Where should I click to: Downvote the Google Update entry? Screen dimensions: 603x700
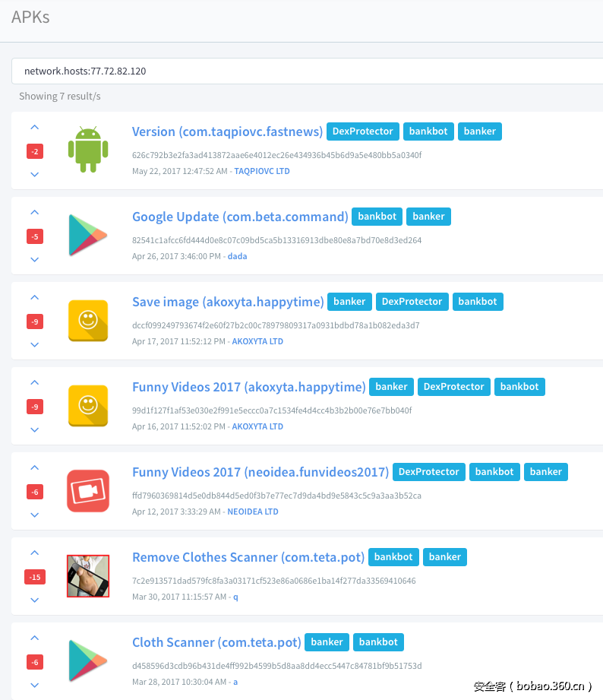click(x=34, y=260)
